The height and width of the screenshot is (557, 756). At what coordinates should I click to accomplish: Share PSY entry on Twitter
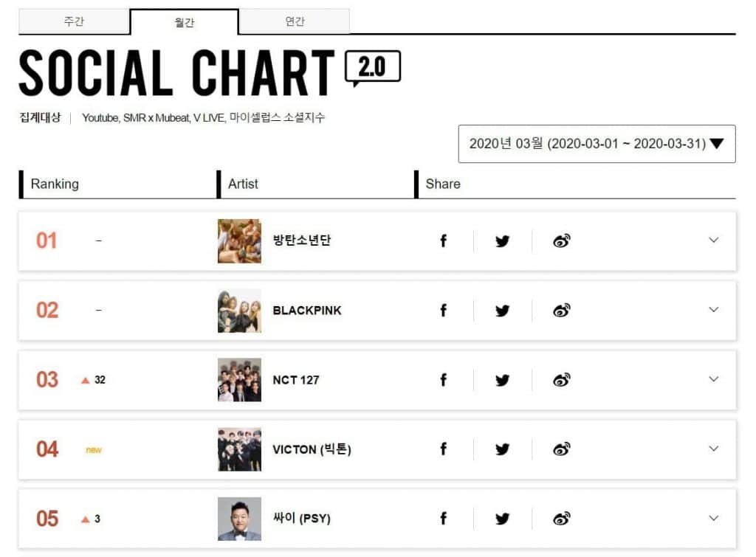point(503,519)
